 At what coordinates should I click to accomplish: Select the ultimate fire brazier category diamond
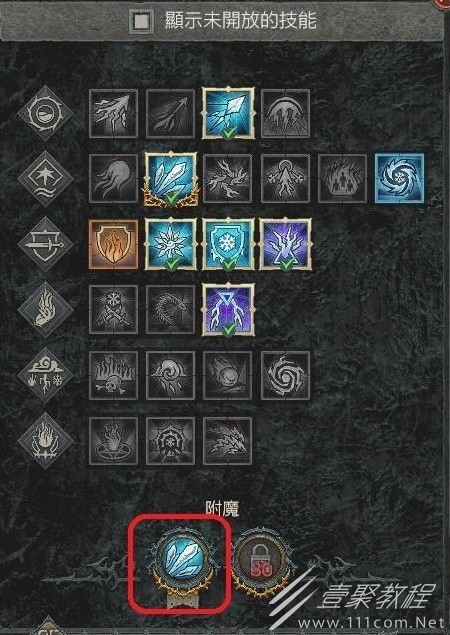coord(45,441)
